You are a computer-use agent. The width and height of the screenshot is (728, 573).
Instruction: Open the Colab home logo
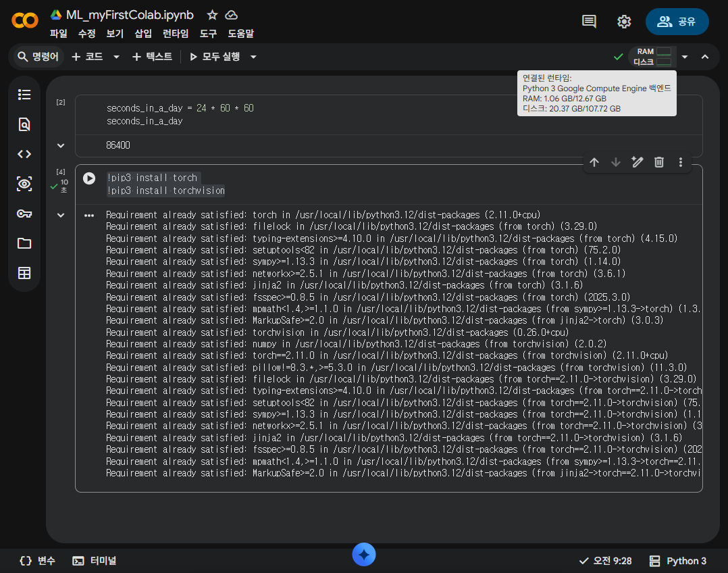(x=24, y=21)
